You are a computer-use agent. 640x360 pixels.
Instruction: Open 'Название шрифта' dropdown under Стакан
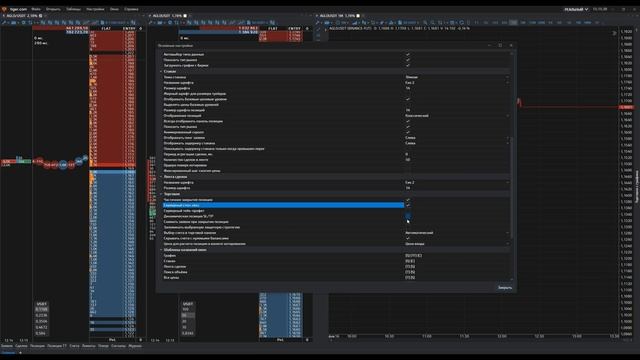pos(457,82)
